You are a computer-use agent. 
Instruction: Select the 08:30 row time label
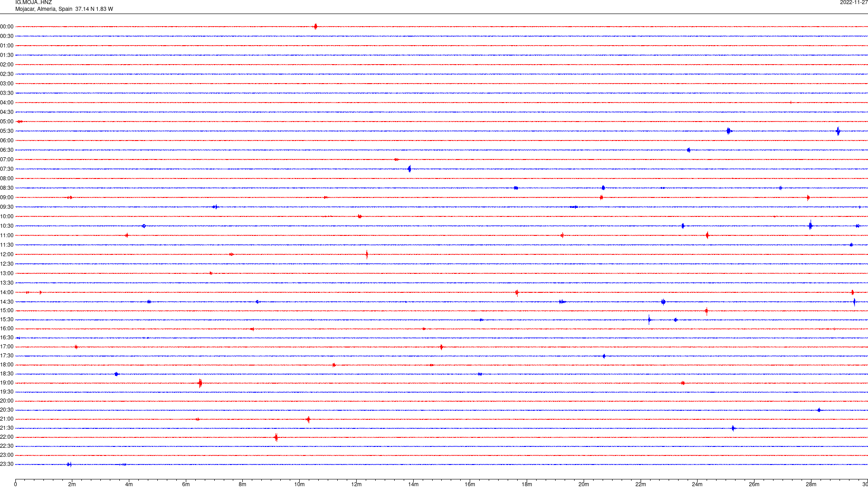7,188
